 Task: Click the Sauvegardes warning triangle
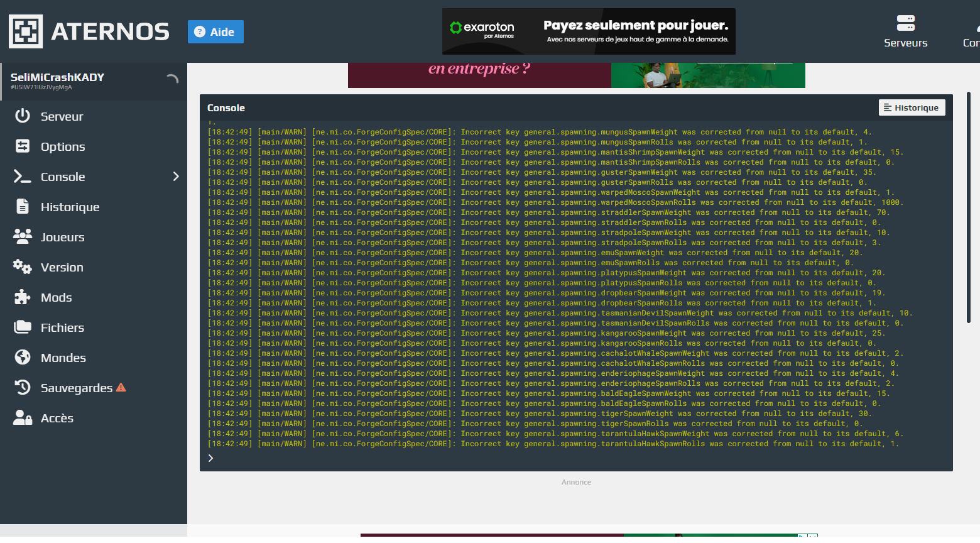point(121,387)
